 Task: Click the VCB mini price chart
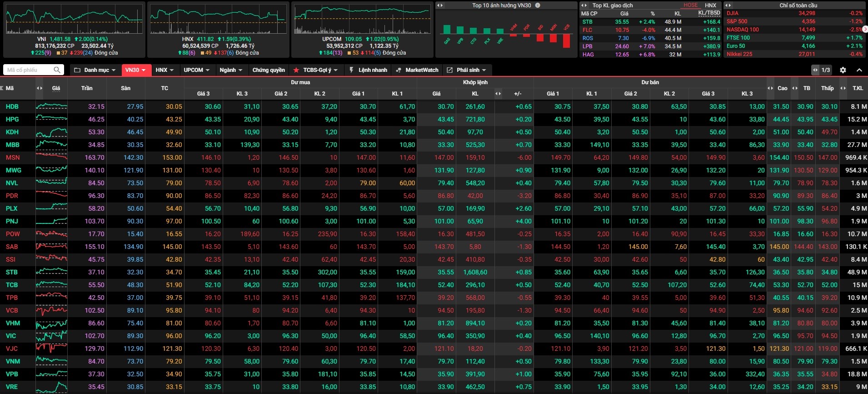pos(51,310)
